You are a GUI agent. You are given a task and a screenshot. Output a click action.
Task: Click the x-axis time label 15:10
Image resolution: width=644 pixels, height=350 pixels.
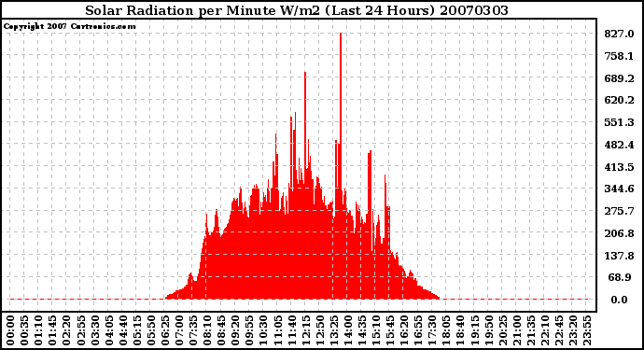pos(376,330)
